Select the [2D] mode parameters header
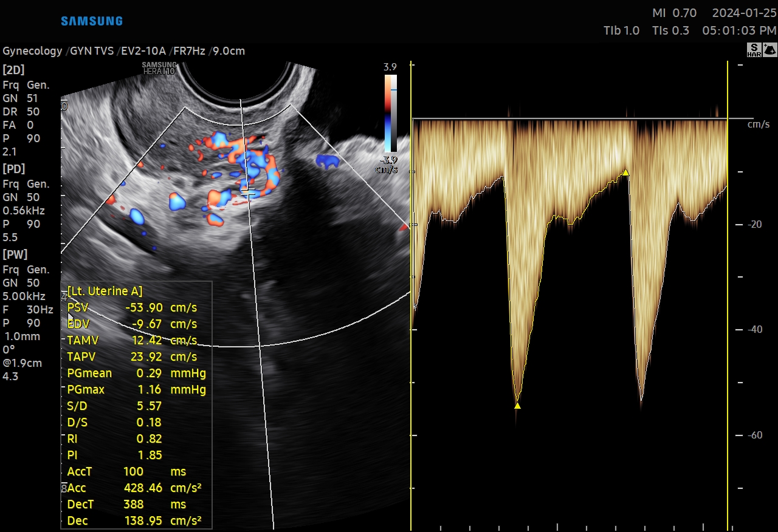Image resolution: width=778 pixels, height=532 pixels. (x=14, y=69)
